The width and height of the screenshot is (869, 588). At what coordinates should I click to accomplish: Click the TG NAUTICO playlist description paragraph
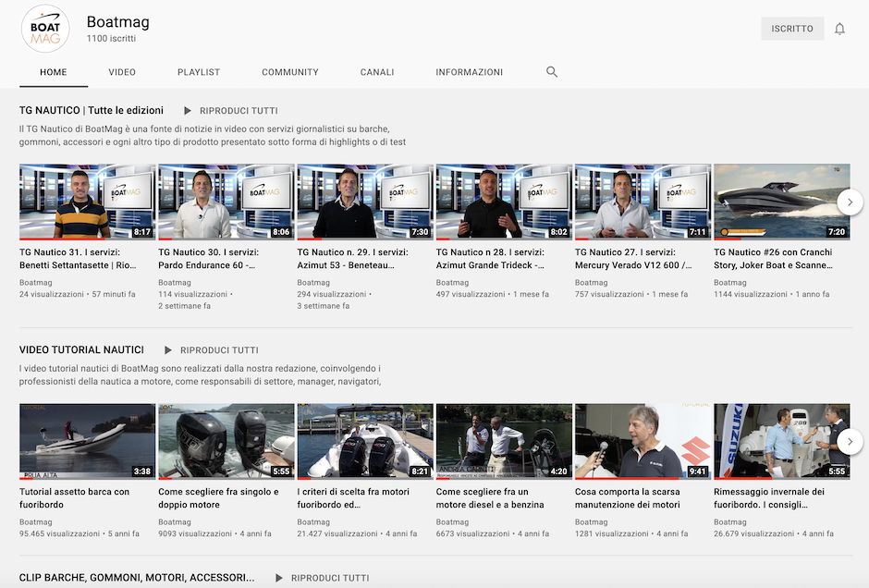[x=213, y=135]
